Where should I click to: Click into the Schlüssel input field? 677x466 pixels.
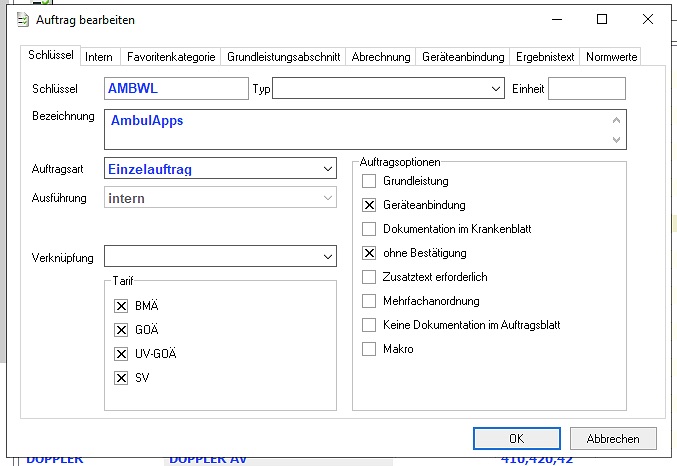pos(175,89)
